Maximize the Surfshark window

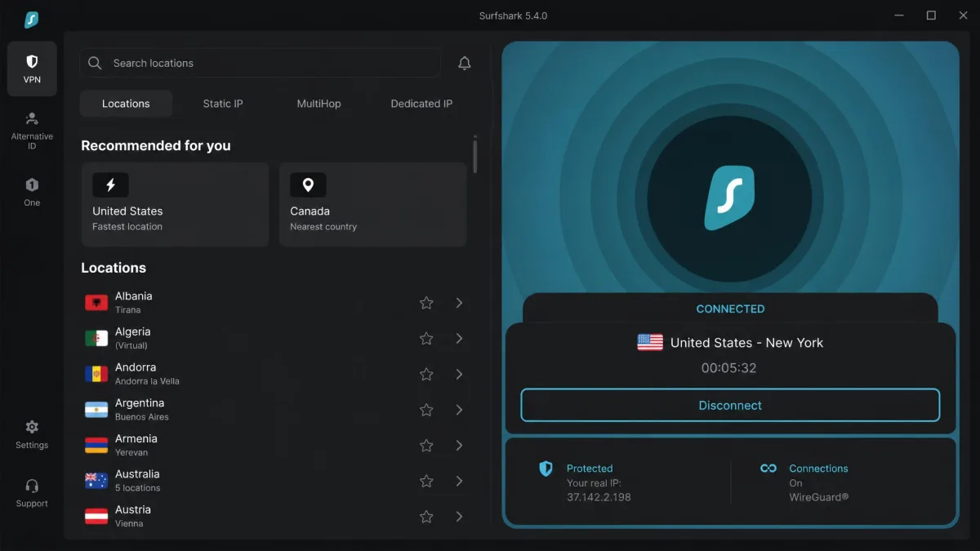pos(931,16)
